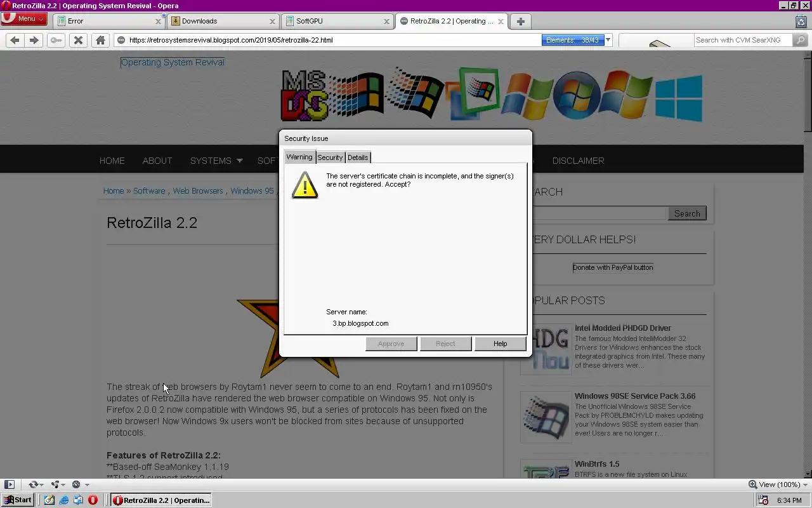
Task: Go forward with the Forward arrow
Action: tap(34, 40)
